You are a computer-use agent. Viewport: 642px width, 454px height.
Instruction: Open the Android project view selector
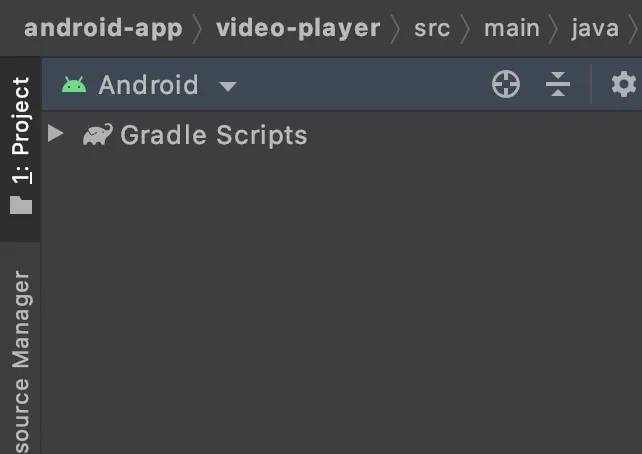[148, 85]
